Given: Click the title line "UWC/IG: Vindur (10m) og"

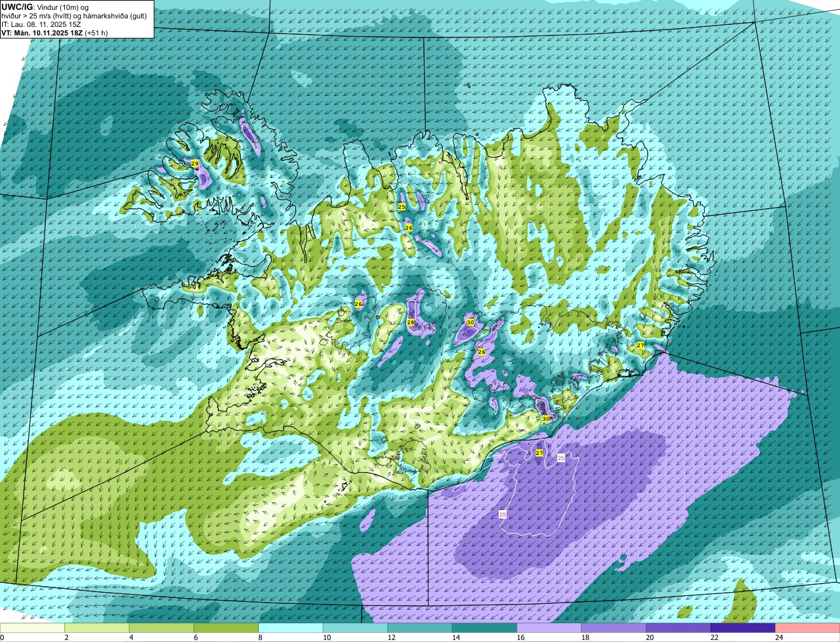Looking at the screenshot, I should click(x=45, y=7).
